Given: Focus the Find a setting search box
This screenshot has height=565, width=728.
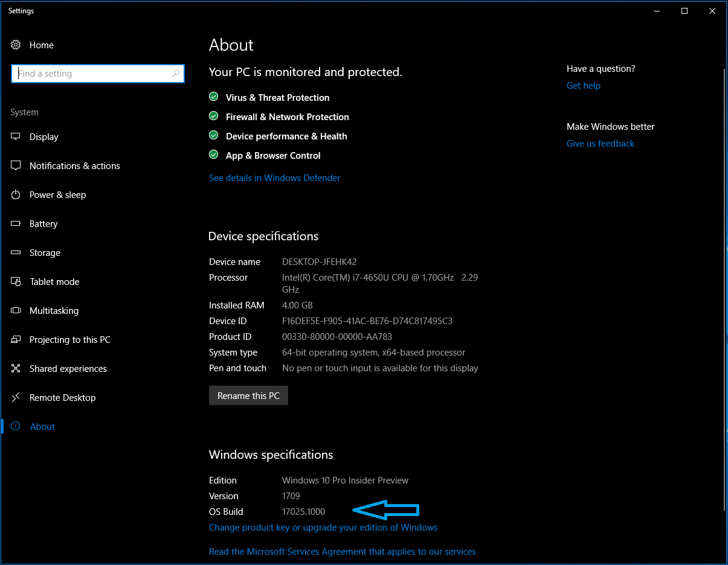Looking at the screenshot, I should (x=91, y=74).
